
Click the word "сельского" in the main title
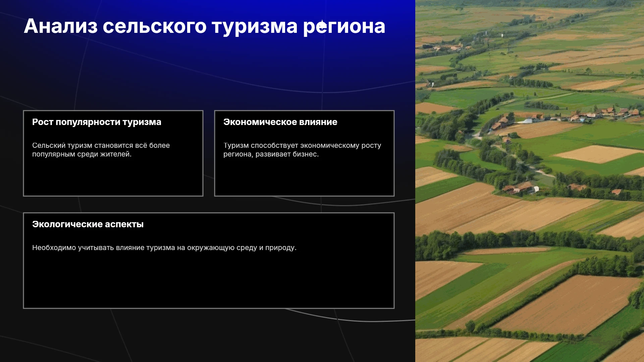(x=155, y=26)
